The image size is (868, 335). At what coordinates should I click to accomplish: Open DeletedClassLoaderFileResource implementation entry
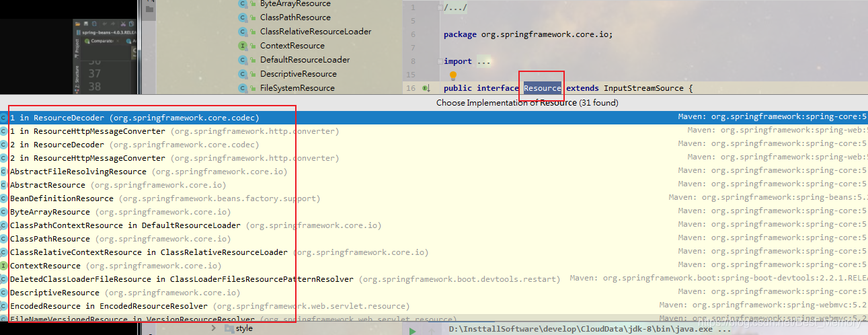[434, 279]
